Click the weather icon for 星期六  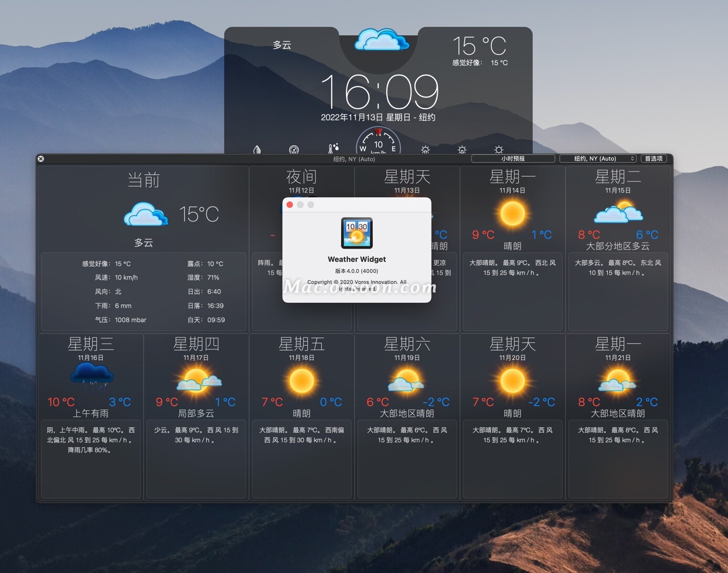[406, 380]
